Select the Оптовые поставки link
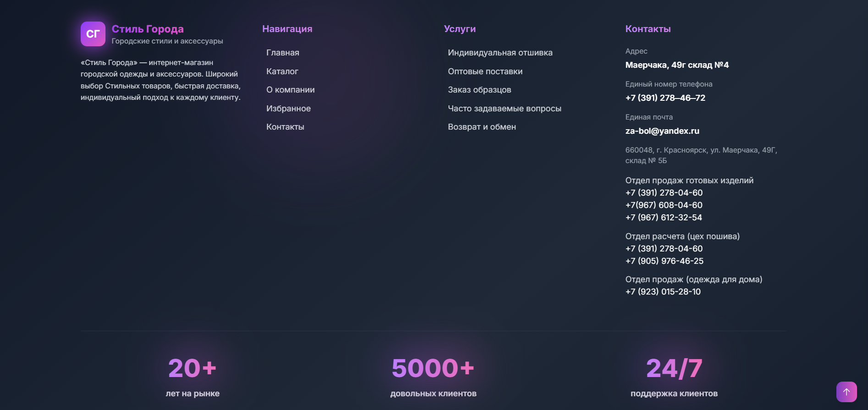 click(x=485, y=71)
